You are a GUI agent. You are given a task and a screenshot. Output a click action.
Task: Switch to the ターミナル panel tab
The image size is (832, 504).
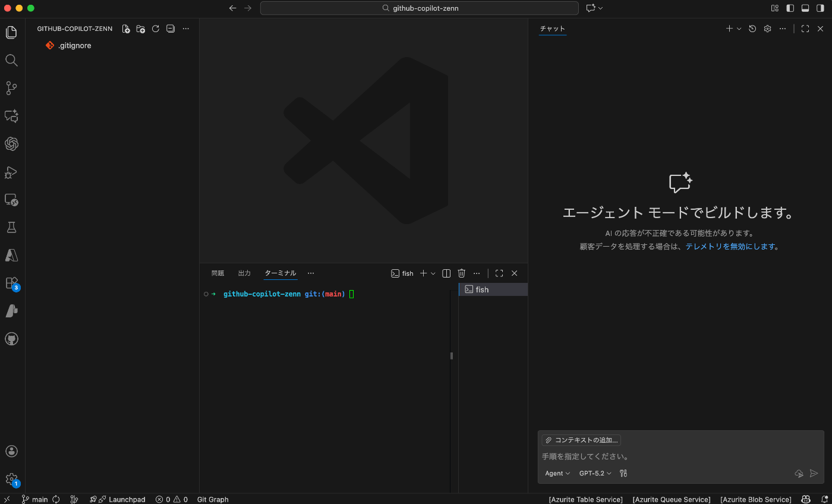[281, 273]
